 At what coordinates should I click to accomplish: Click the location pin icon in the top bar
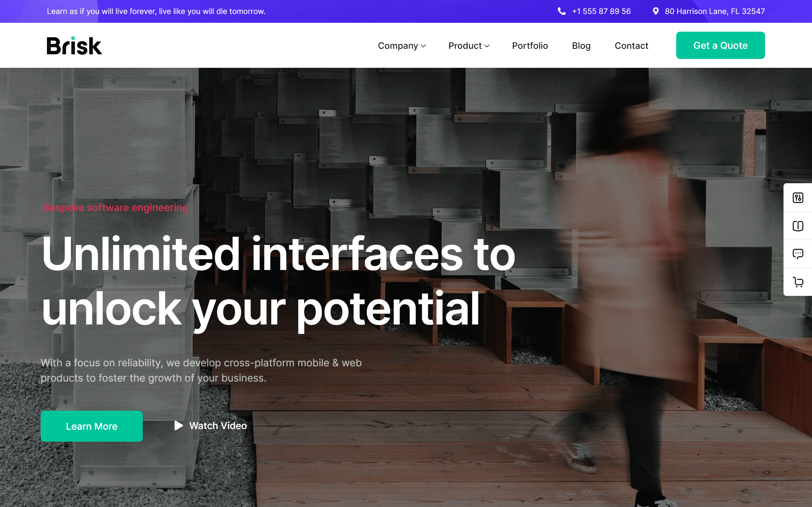click(655, 11)
